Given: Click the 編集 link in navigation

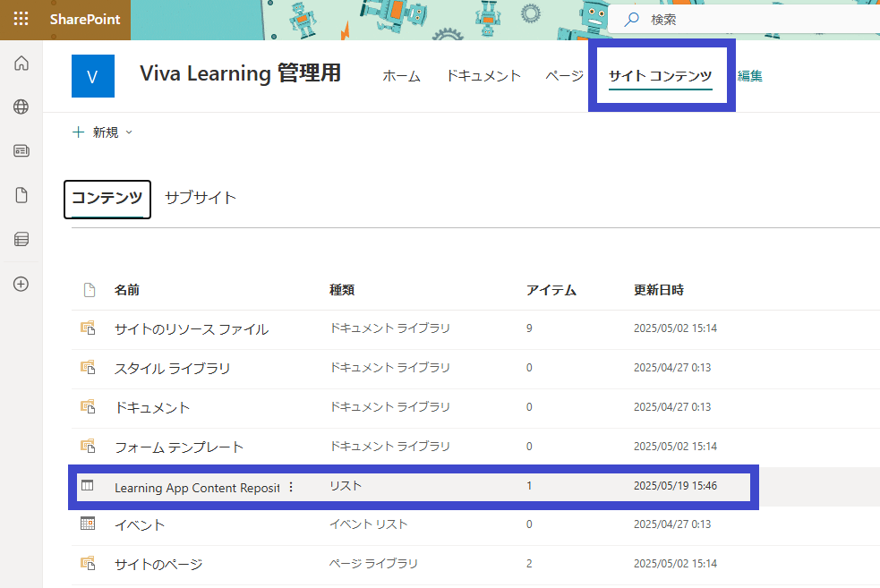Looking at the screenshot, I should [x=750, y=76].
